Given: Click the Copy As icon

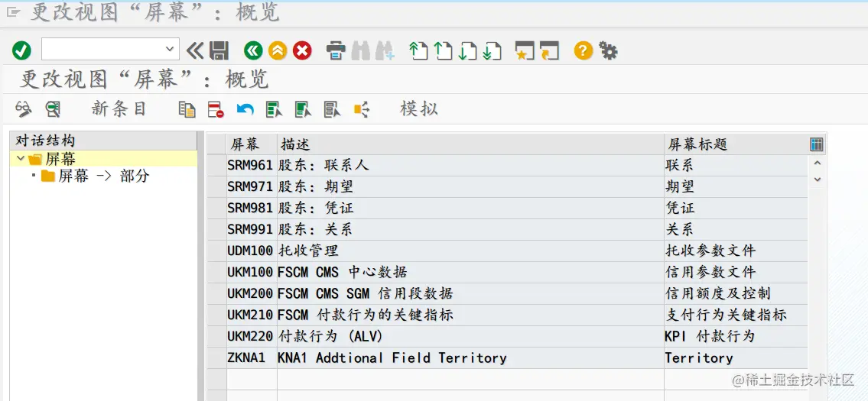Looking at the screenshot, I should pyautogui.click(x=187, y=109).
